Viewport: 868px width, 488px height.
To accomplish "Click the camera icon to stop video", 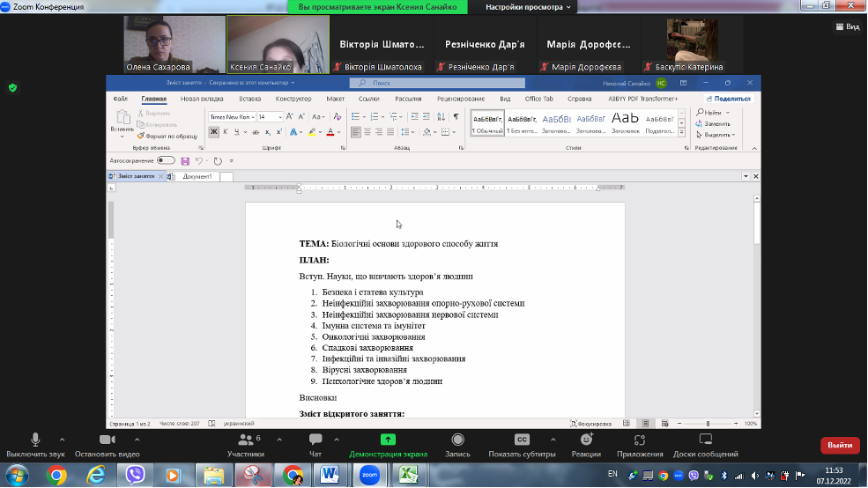I will tap(108, 440).
